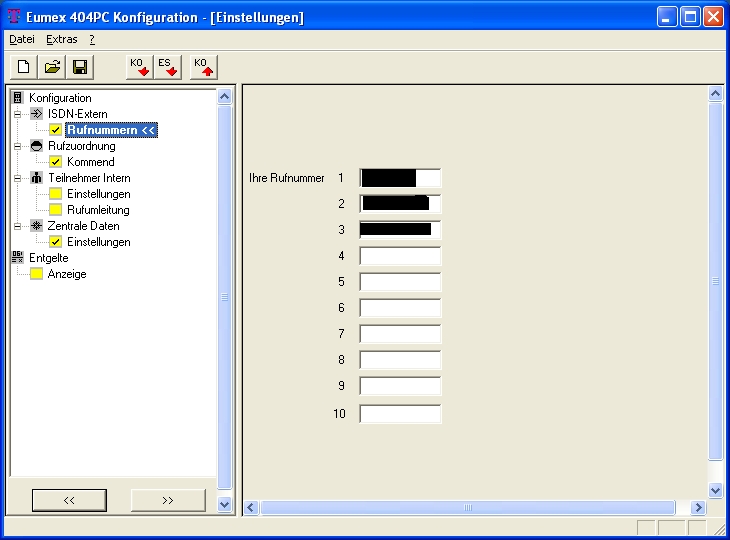Image resolution: width=730 pixels, height=540 pixels.
Task: Click empty Rufnummer field number 6
Action: click(x=400, y=308)
